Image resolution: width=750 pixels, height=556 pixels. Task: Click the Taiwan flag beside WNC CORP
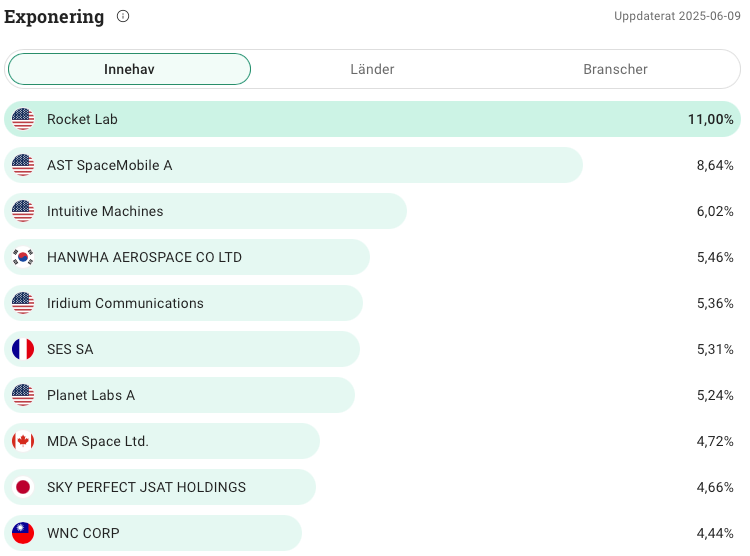pos(23,533)
